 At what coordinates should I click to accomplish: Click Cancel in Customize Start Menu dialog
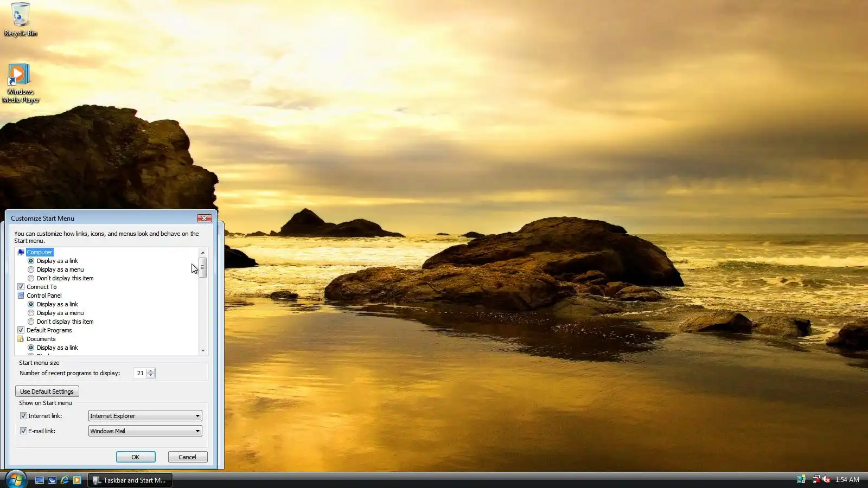click(x=188, y=457)
